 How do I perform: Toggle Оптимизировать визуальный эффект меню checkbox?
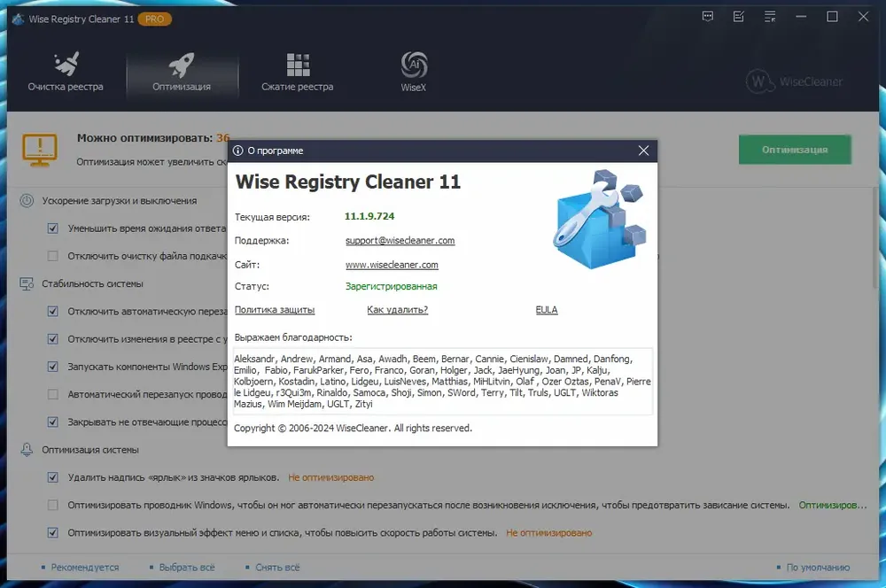tap(52, 532)
